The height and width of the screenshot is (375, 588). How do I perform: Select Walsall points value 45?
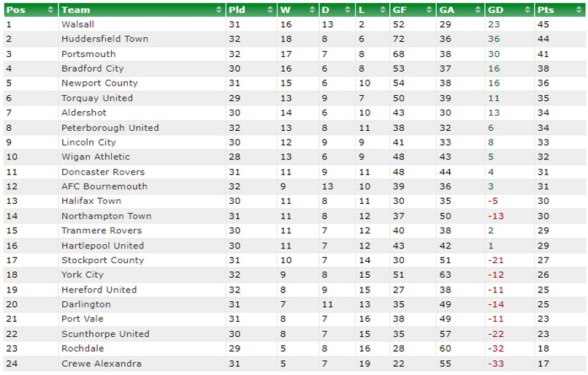click(x=543, y=24)
